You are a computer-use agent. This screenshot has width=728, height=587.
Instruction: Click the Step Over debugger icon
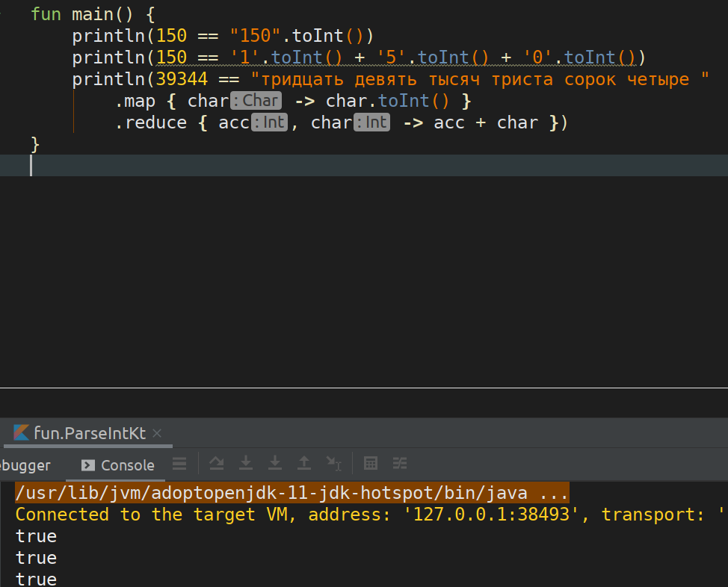(216, 463)
